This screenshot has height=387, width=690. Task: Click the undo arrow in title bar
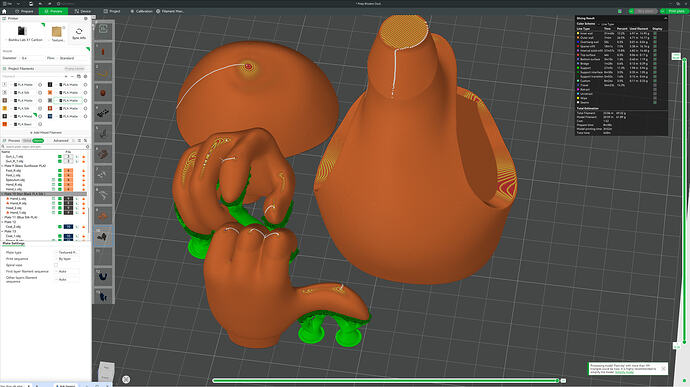click(x=40, y=4)
